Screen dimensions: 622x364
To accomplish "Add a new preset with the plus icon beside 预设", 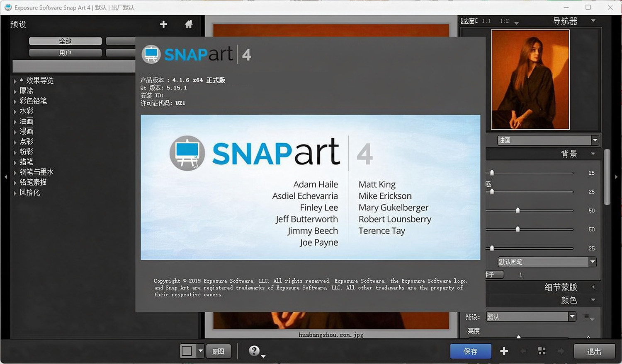I will coord(163,24).
